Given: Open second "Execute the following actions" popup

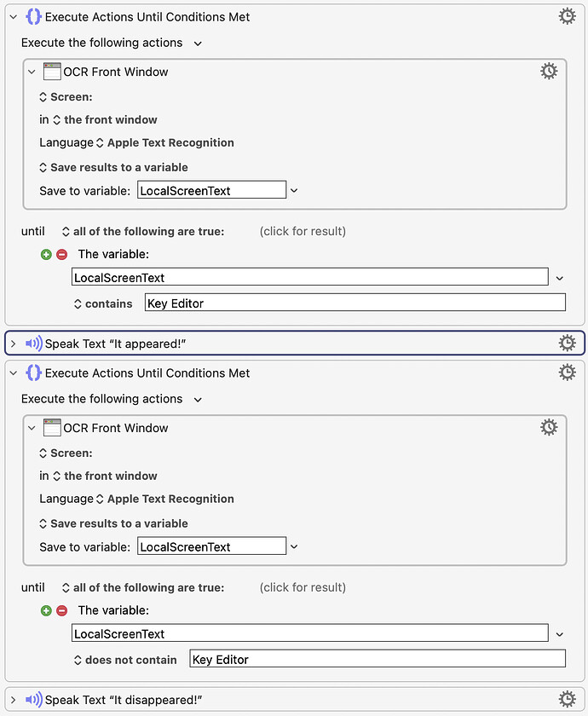Looking at the screenshot, I should pos(112,399).
